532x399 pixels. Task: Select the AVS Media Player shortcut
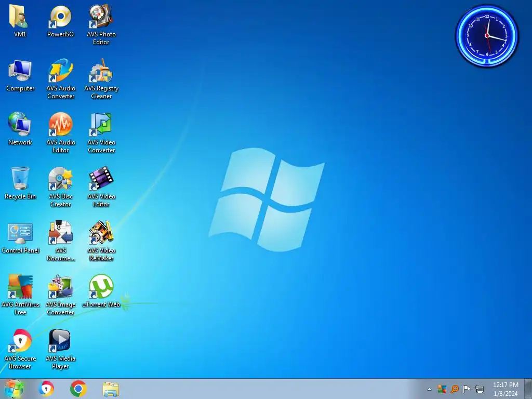[60, 349]
